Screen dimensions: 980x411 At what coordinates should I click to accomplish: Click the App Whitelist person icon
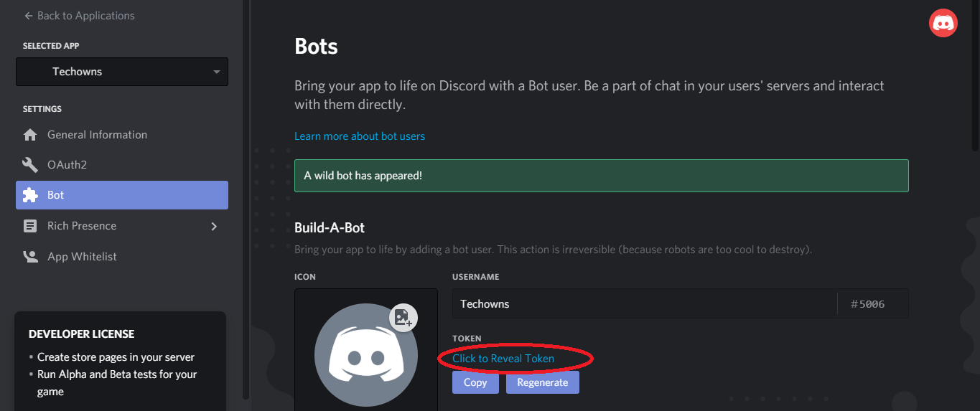[30, 257]
